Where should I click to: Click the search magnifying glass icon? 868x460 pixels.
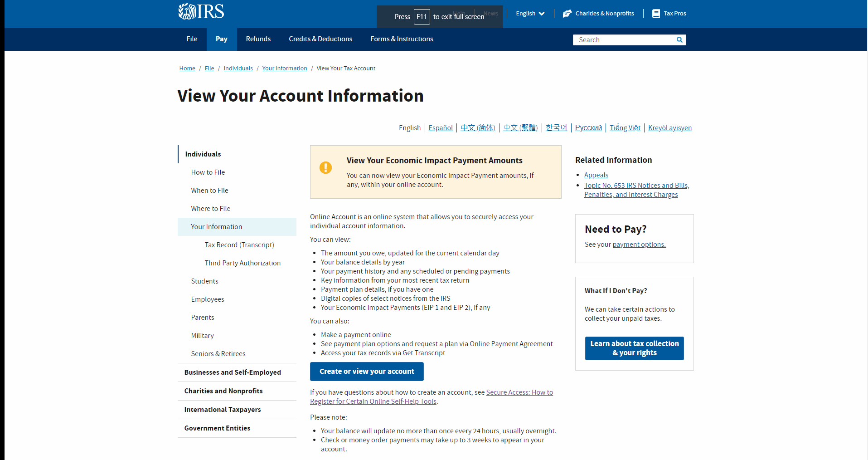point(679,39)
